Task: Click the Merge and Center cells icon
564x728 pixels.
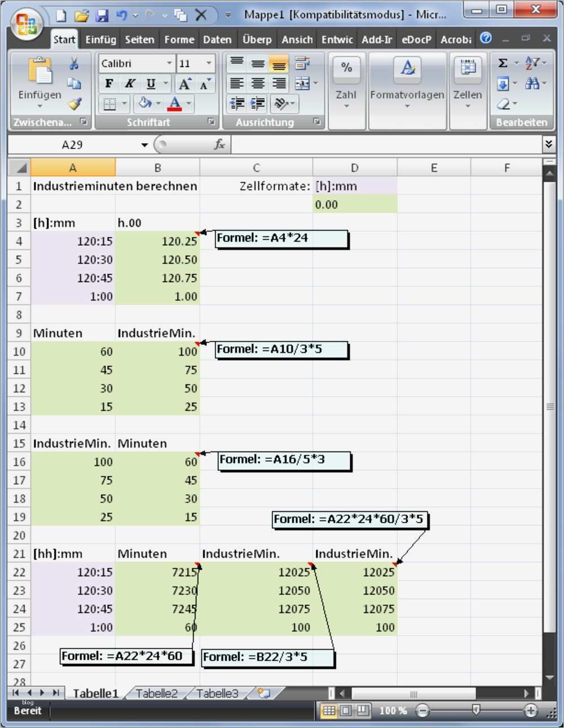Action: [x=302, y=84]
